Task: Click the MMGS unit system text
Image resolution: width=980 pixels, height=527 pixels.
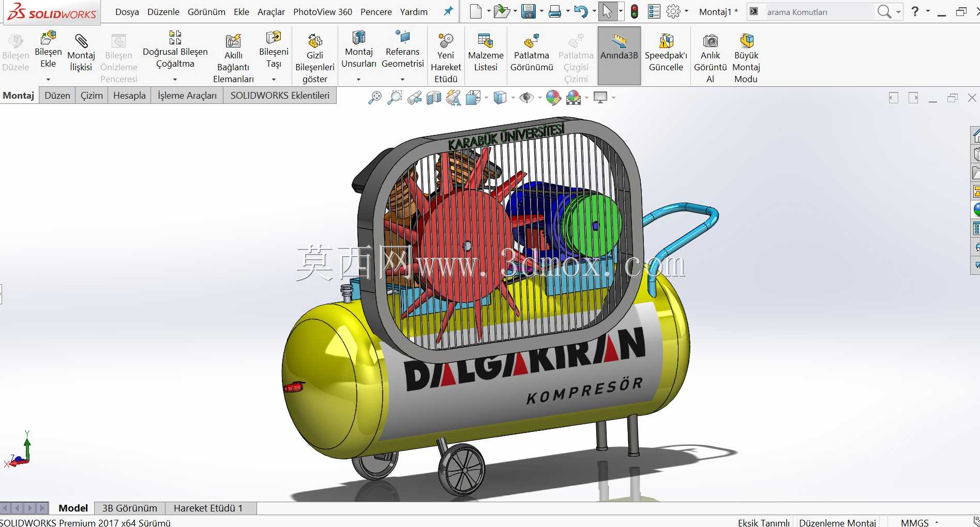Action: [x=915, y=523]
